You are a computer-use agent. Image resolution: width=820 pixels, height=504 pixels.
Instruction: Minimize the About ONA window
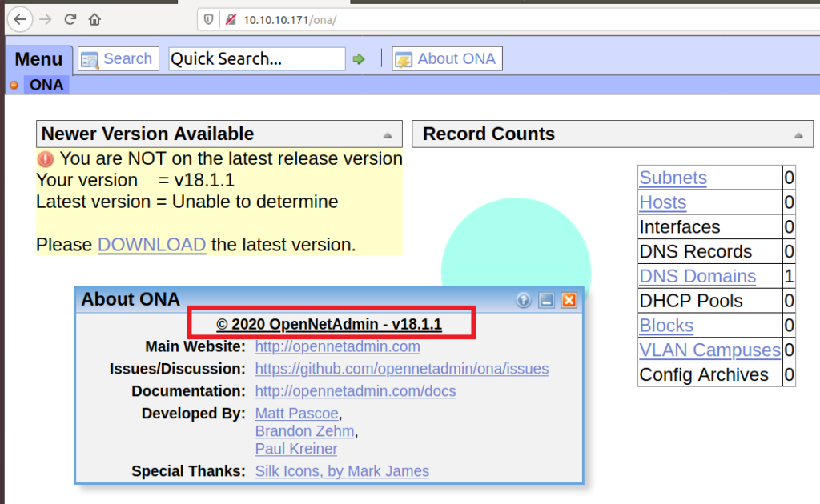click(546, 300)
